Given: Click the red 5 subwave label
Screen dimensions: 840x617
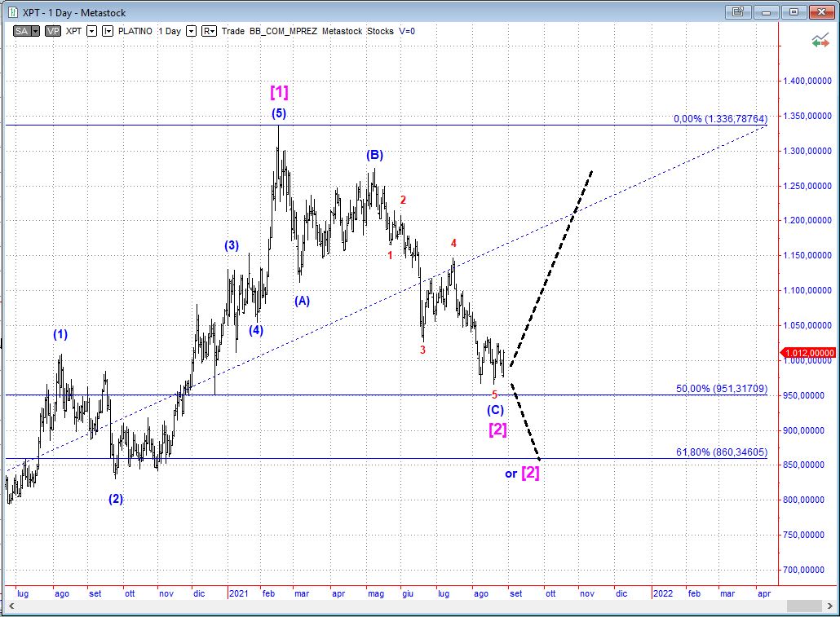Looking at the screenshot, I should 494,394.
